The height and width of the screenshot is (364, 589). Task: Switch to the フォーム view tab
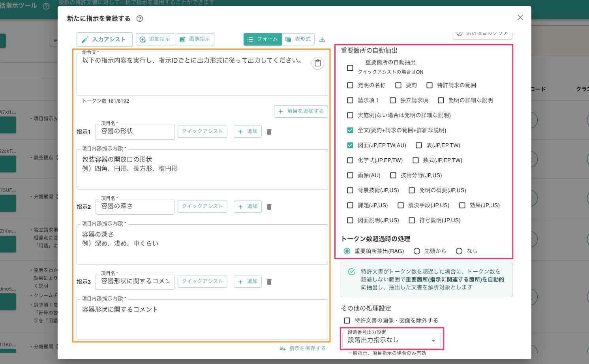(x=263, y=39)
